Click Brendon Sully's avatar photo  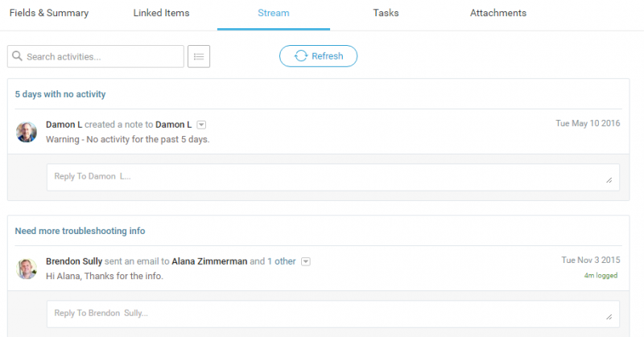[27, 269]
